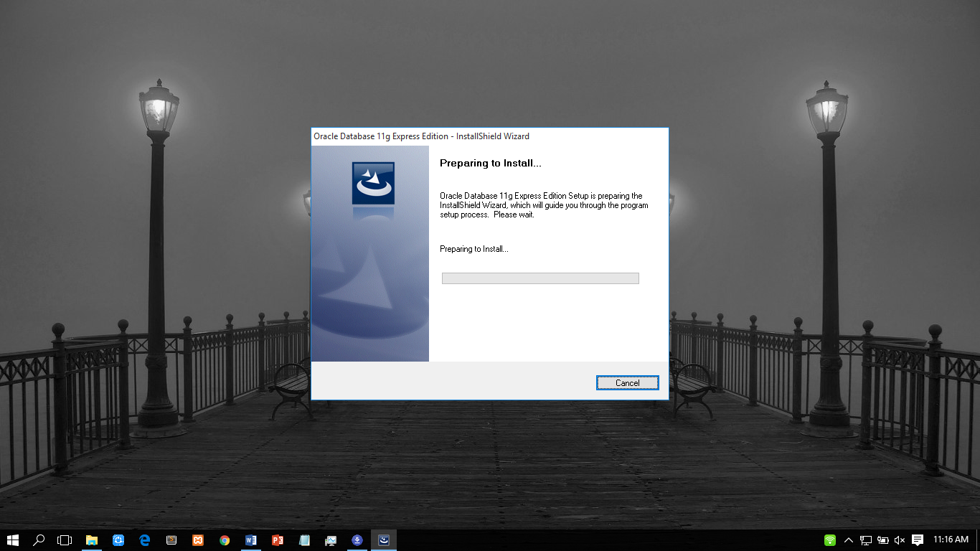Switch to the InstallShield taskbar icon
Viewport: 980px width, 551px height.
point(384,540)
